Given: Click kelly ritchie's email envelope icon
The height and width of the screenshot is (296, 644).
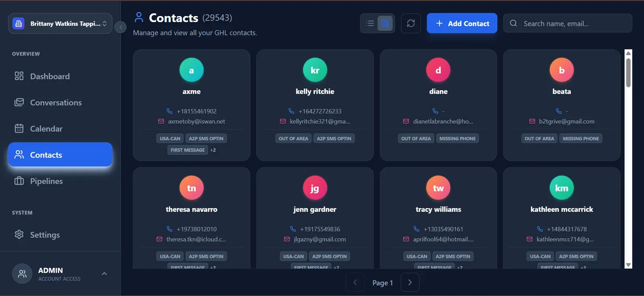Looking at the screenshot, I should point(283,121).
